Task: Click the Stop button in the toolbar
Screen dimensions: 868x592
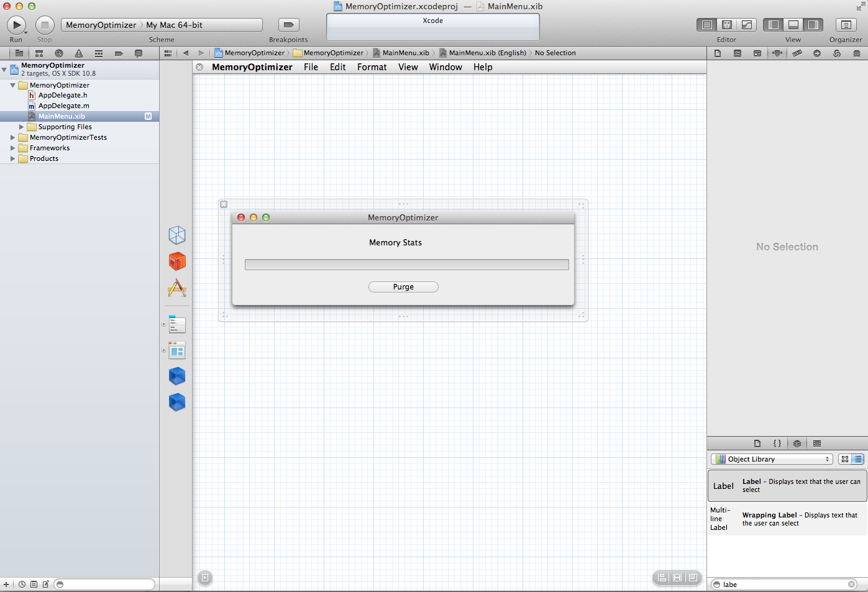Action: click(45, 25)
